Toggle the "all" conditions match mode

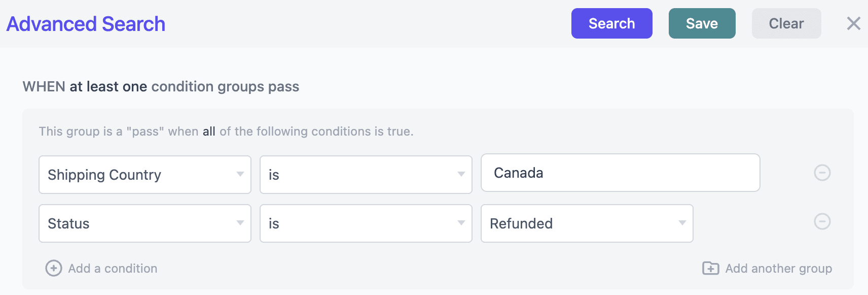[x=209, y=132]
